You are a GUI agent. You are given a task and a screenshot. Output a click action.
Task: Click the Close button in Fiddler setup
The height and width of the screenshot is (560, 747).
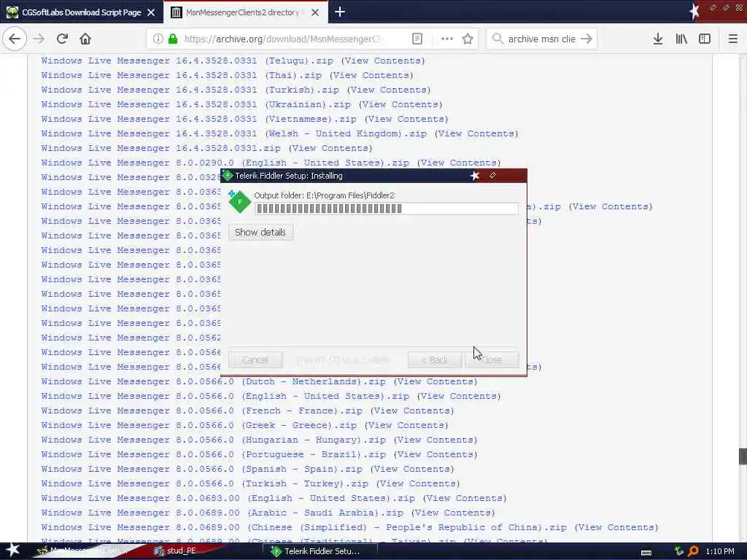click(492, 359)
